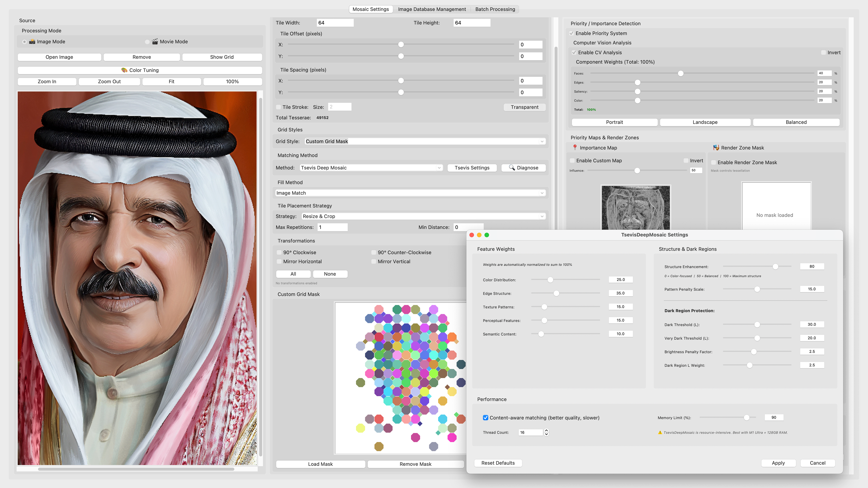868x488 pixels.
Task: Click the Thread Count input field
Action: point(531,432)
